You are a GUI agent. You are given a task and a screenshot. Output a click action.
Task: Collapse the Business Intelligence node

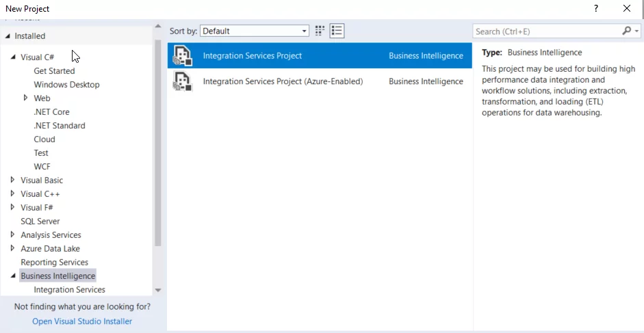coord(13,276)
